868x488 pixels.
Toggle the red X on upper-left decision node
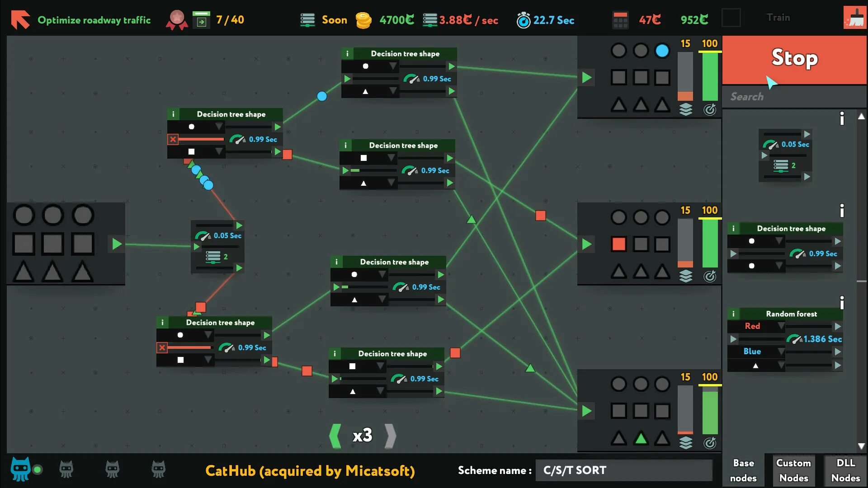tap(173, 139)
